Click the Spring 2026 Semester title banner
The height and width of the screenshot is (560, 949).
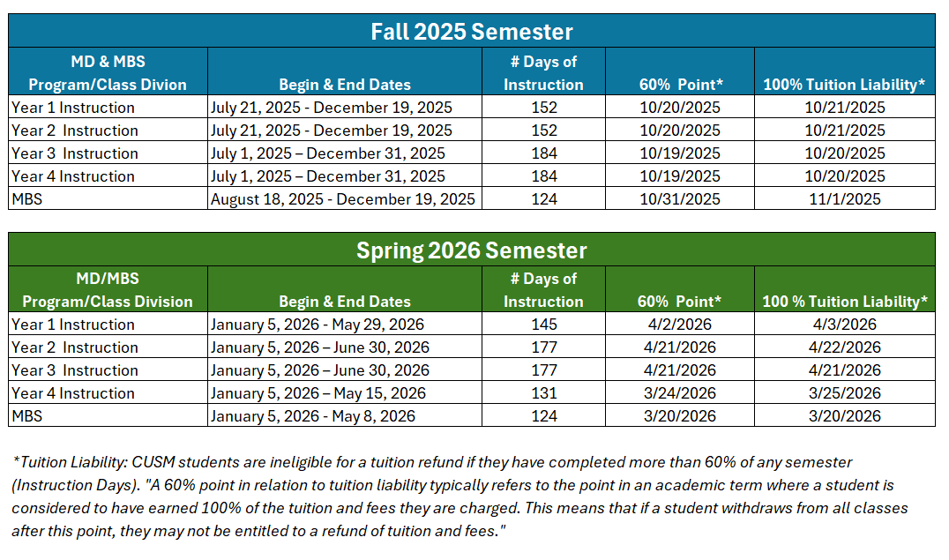tap(472, 250)
